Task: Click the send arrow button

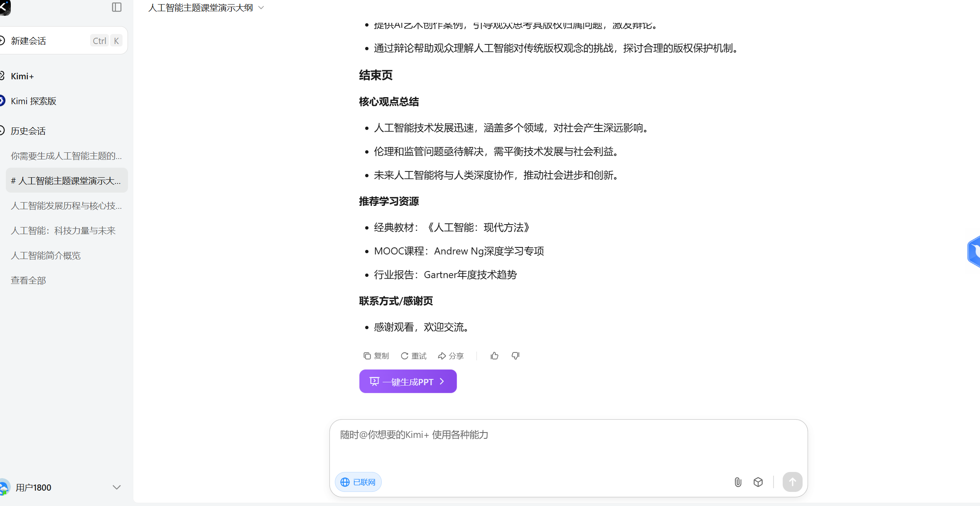Action: coord(792,482)
